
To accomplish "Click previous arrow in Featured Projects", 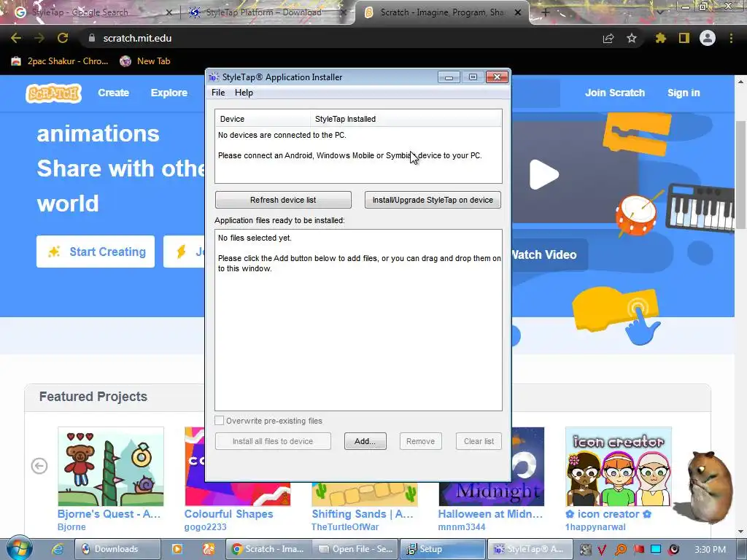I will click(39, 466).
